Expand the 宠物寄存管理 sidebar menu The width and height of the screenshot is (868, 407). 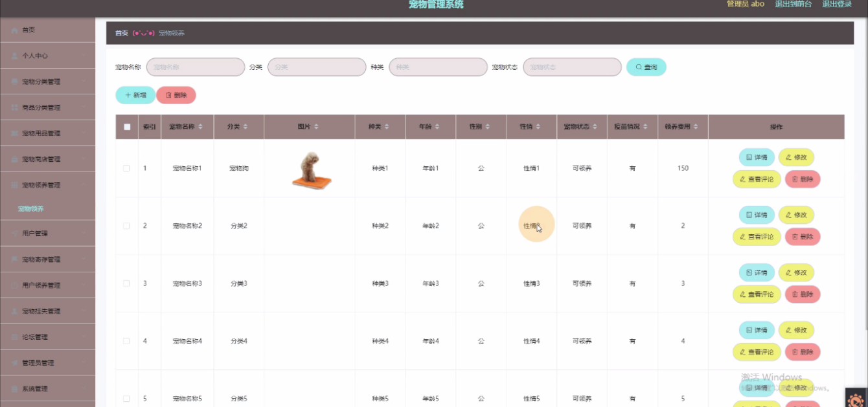pyautogui.click(x=47, y=259)
